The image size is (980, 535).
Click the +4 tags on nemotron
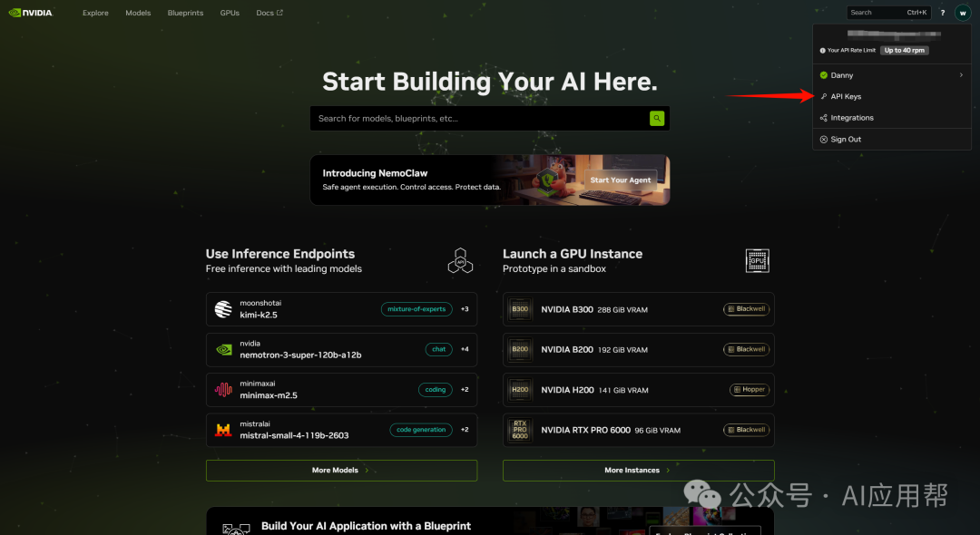point(465,350)
